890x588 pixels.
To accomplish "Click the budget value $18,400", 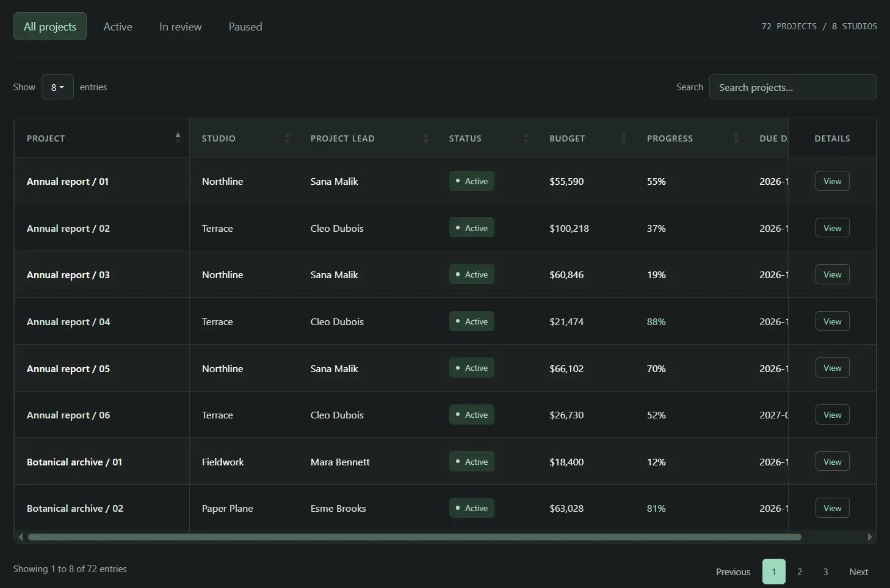I will 566,462.
